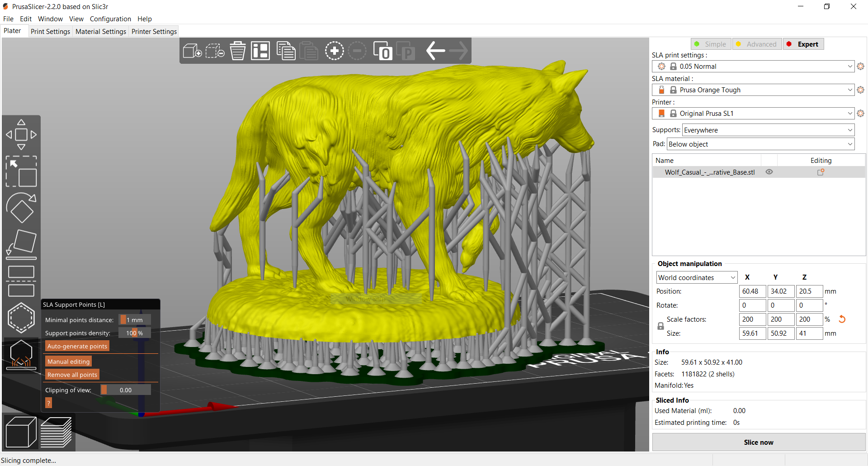Select the Move gizmo tool

pyautogui.click(x=21, y=134)
